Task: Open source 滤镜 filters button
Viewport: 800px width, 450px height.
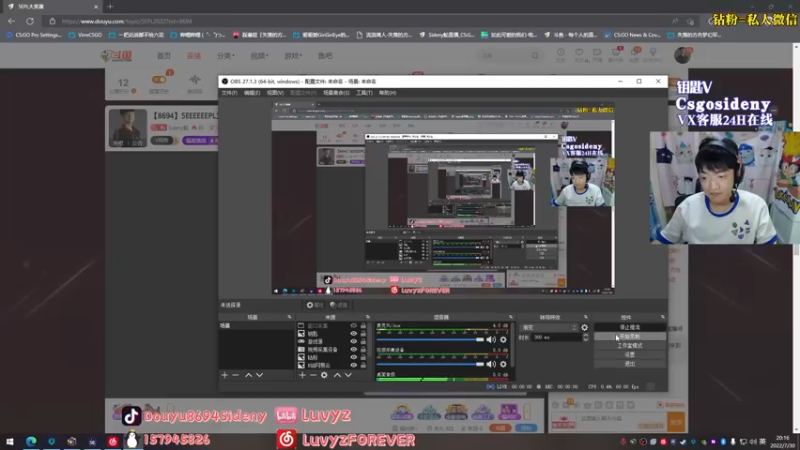Action: (x=339, y=305)
